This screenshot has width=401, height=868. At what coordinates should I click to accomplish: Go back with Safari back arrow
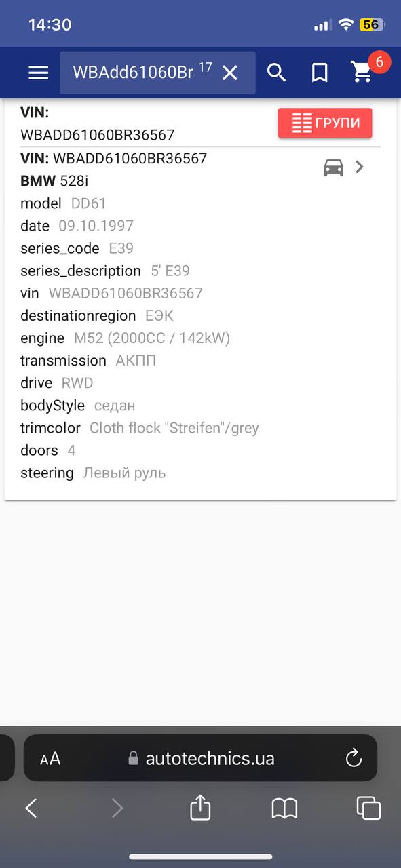pyautogui.click(x=31, y=808)
